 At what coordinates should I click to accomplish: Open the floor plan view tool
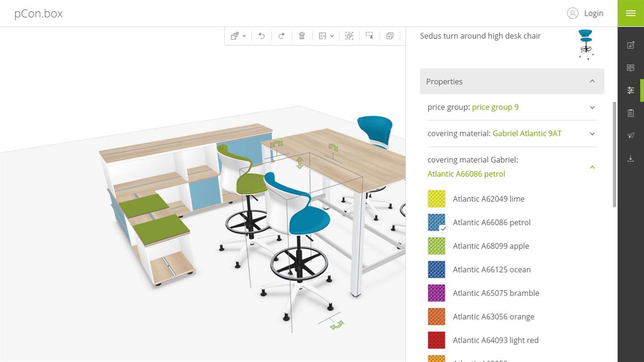coord(322,36)
